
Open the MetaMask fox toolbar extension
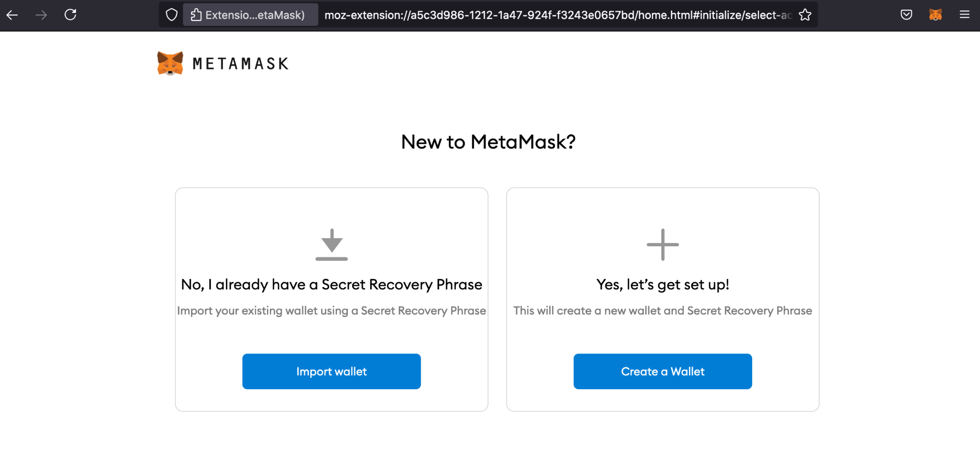935,15
